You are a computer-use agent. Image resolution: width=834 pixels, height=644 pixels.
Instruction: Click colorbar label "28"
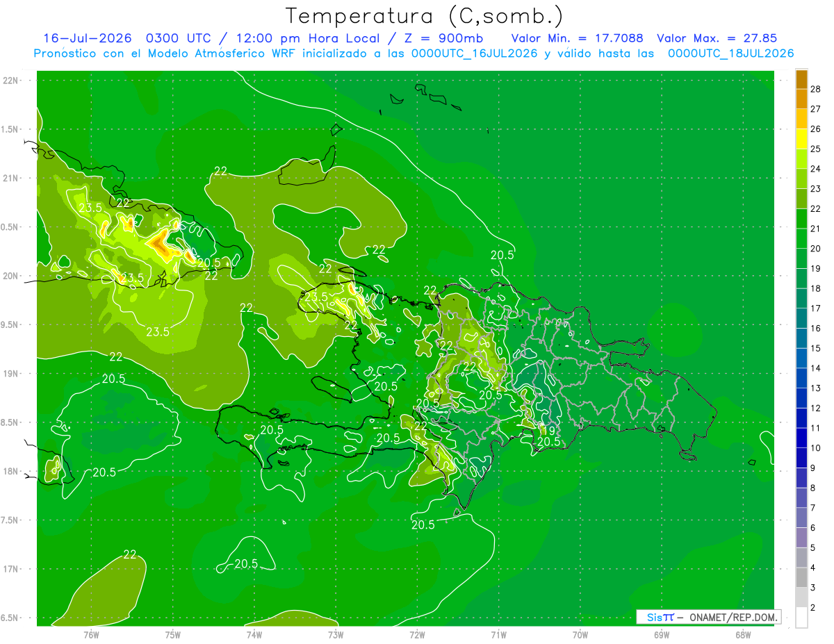(x=816, y=89)
